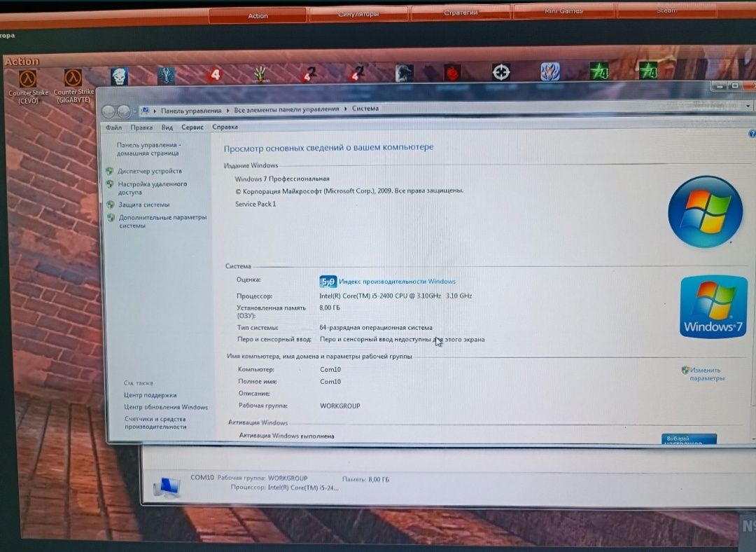Open the Сервис menu
The image size is (756, 552).
[x=192, y=127]
